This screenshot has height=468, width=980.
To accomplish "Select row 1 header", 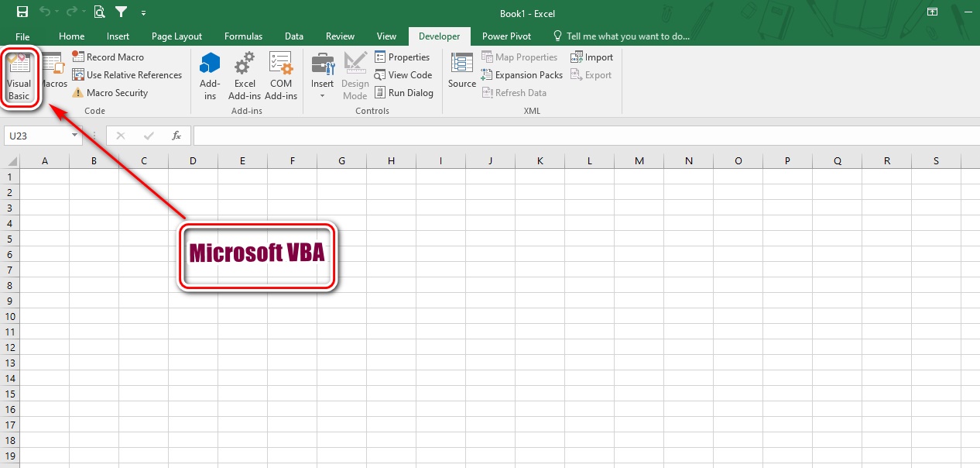I will (10, 177).
